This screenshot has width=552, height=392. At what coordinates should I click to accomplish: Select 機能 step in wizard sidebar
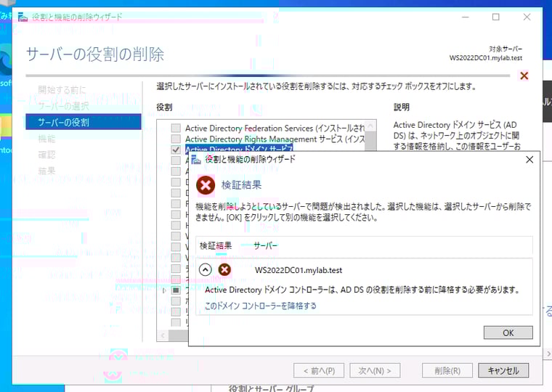pos(46,139)
